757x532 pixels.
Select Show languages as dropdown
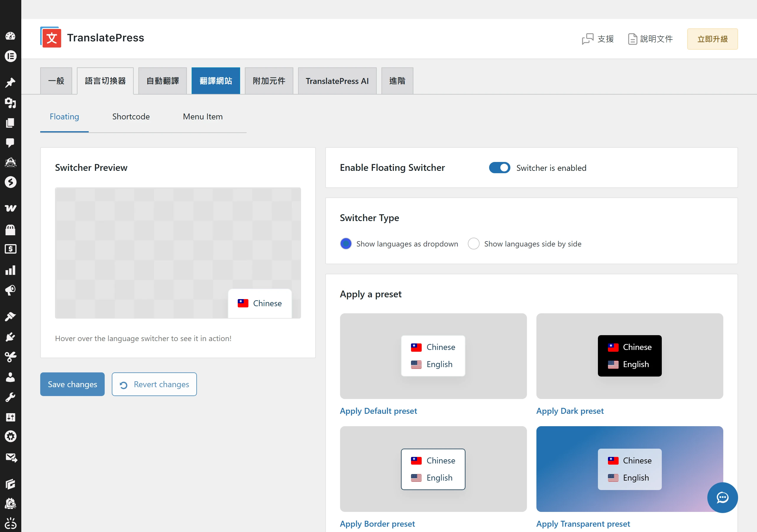coord(346,244)
